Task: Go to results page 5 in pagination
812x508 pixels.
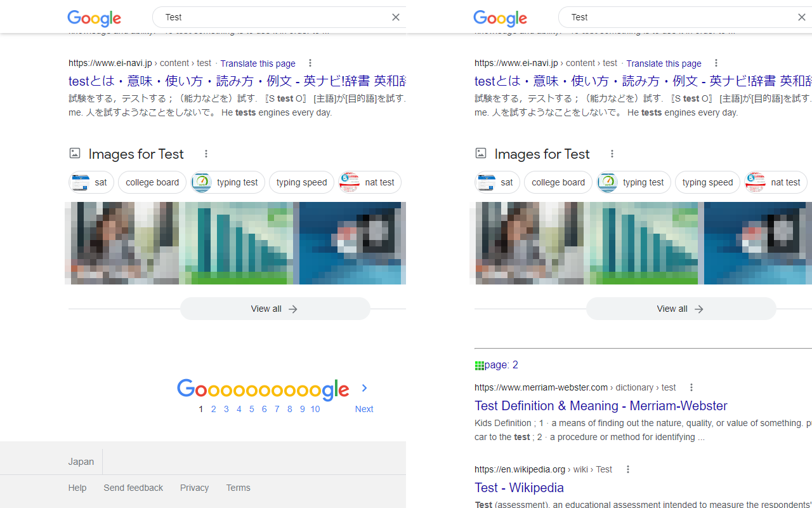Action: tap(252, 409)
